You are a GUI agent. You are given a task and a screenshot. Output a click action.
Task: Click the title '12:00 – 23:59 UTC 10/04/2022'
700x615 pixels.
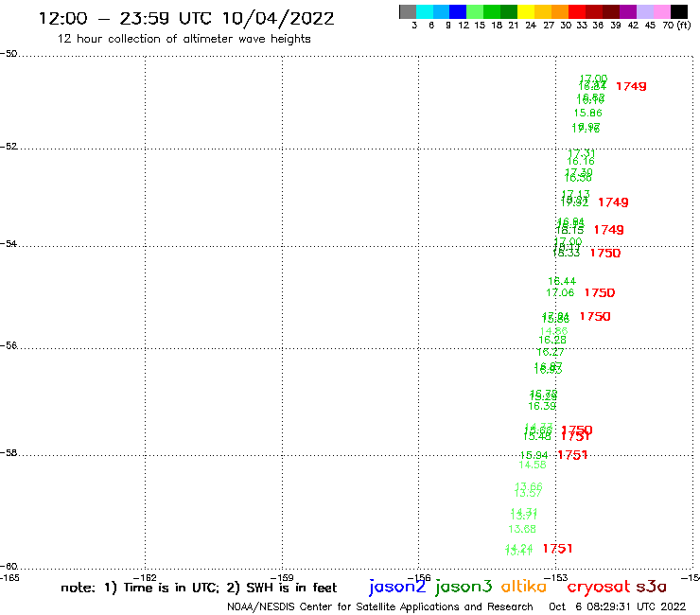tap(186, 18)
